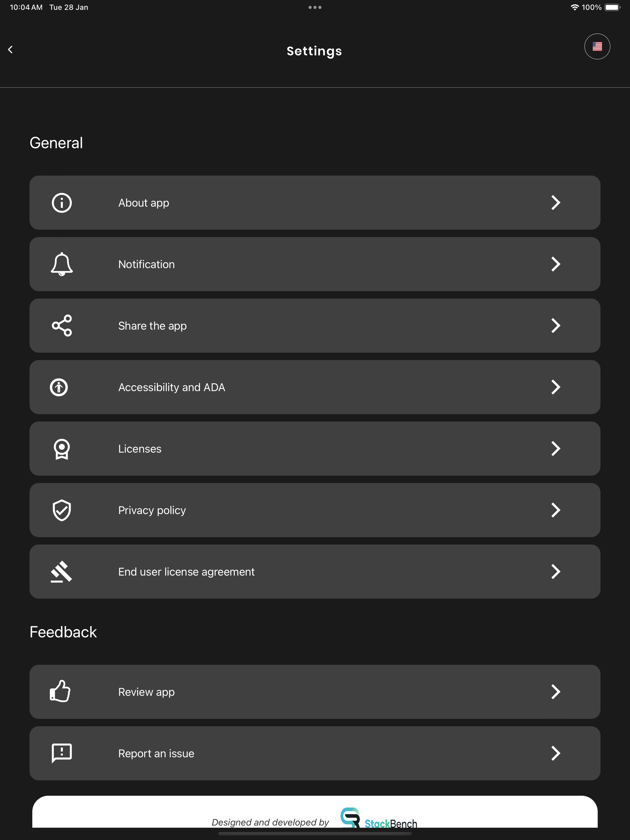Tap the Review app thumbs-up icon
This screenshot has height=840, width=630.
[x=60, y=691]
